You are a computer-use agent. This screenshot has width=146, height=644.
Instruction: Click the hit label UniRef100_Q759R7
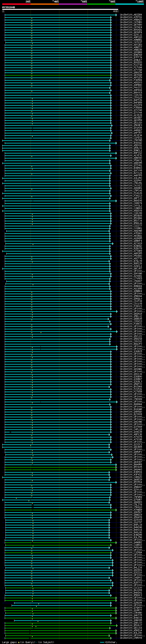131,500
